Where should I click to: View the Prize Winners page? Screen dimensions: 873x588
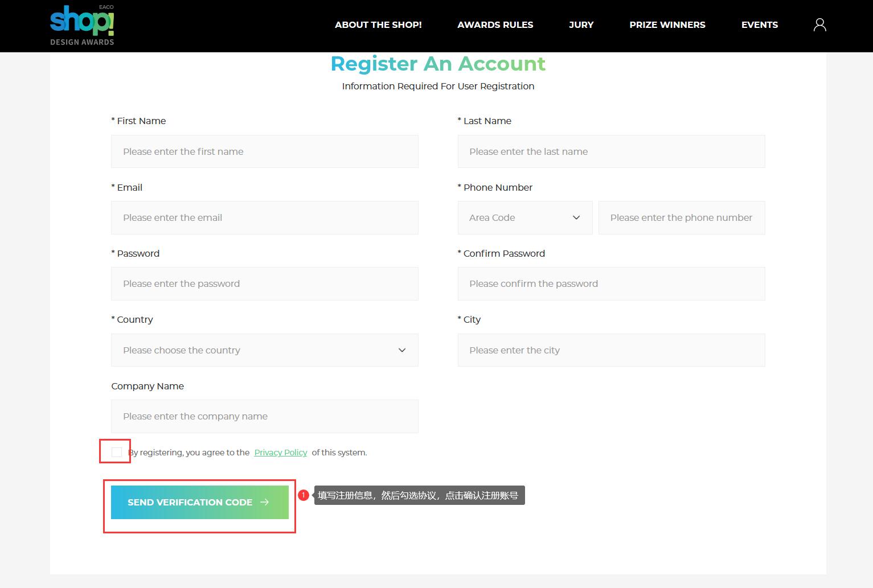[667, 24]
